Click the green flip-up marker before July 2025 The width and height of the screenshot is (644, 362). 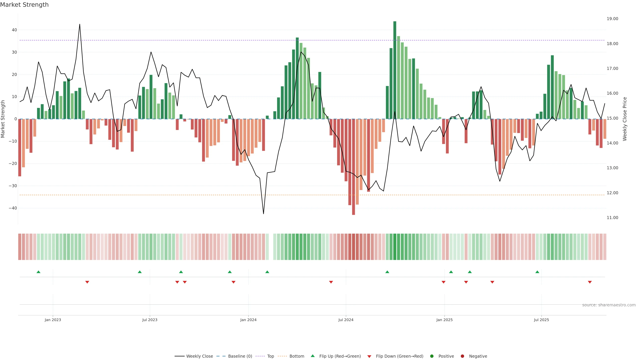pyautogui.click(x=537, y=272)
